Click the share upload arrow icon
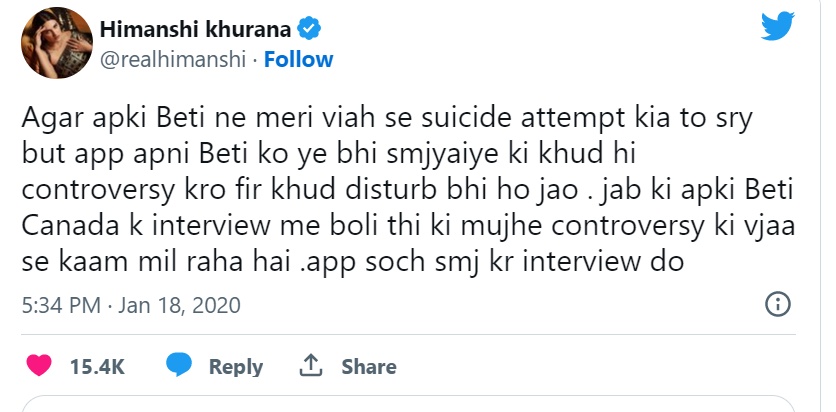Image resolution: width=836 pixels, height=412 pixels. 310,366
